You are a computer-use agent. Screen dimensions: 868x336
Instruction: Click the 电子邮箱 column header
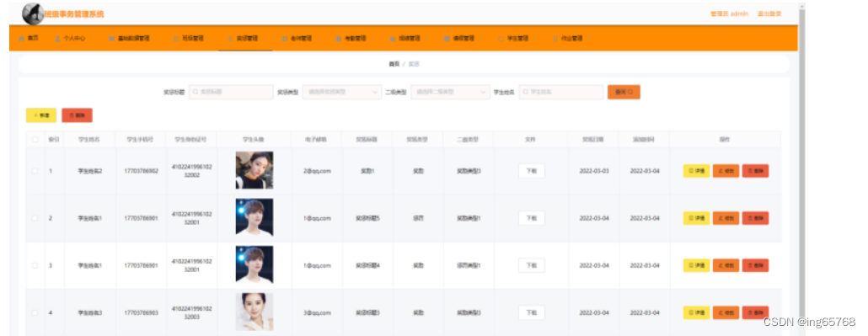(317, 140)
